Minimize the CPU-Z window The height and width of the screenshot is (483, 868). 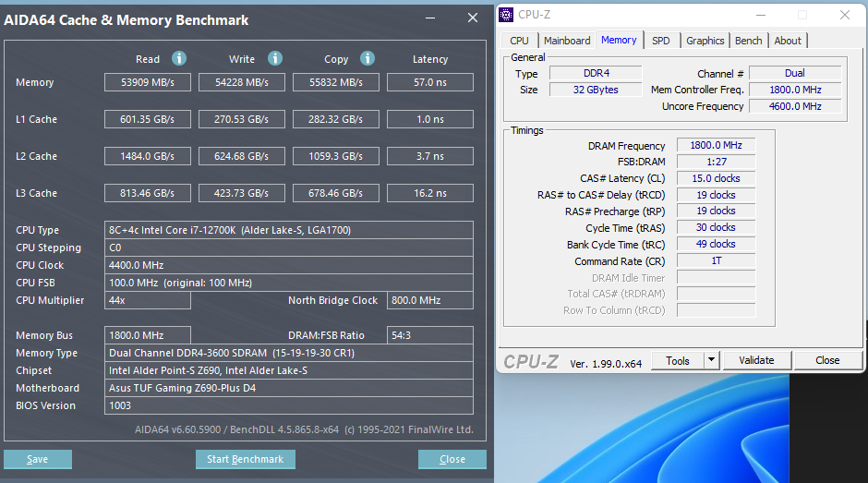coord(761,15)
